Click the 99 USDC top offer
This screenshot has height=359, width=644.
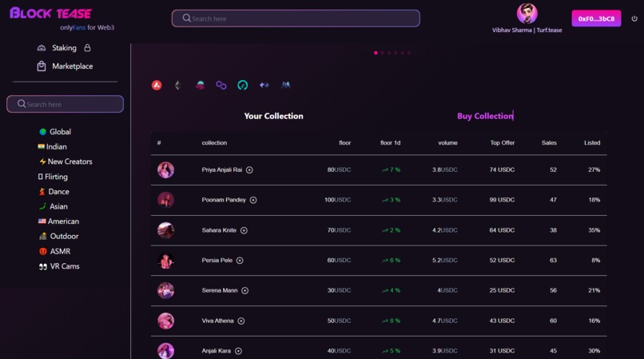pyautogui.click(x=502, y=200)
